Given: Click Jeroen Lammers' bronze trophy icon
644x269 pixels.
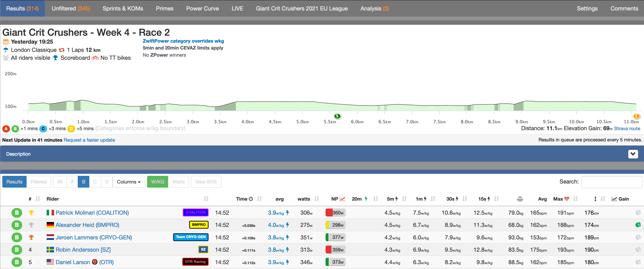Looking at the screenshot, I should click(31, 237).
